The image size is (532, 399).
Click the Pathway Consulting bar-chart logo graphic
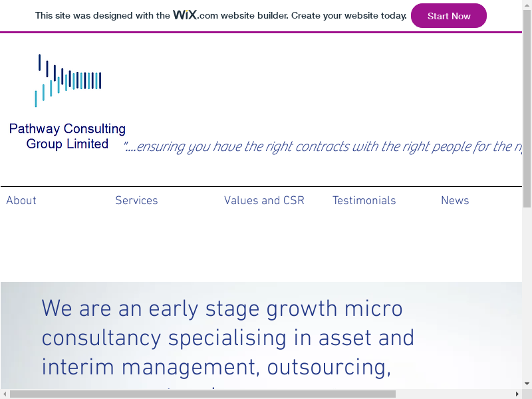[68, 80]
